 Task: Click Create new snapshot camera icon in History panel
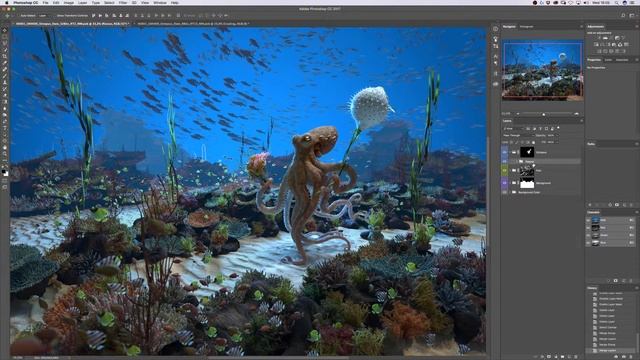coord(623,356)
